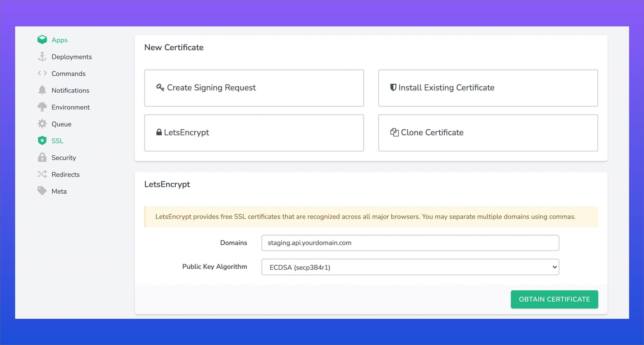The height and width of the screenshot is (345, 644).
Task: Open the Deployments menu item
Action: [71, 57]
